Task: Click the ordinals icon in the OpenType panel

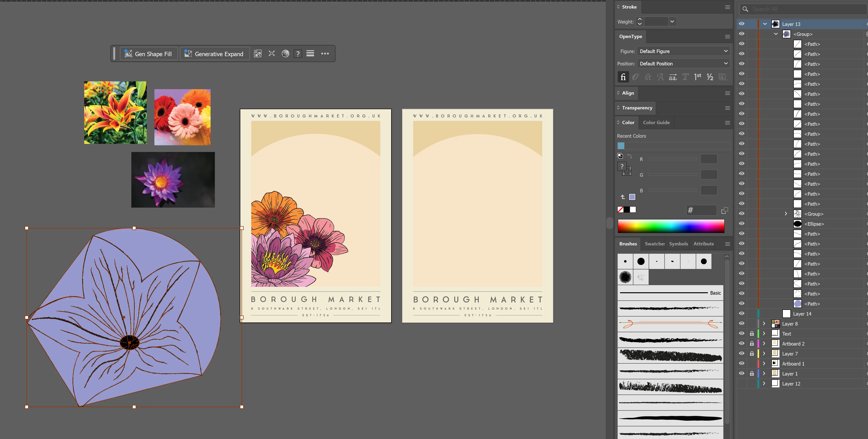Action: click(697, 77)
